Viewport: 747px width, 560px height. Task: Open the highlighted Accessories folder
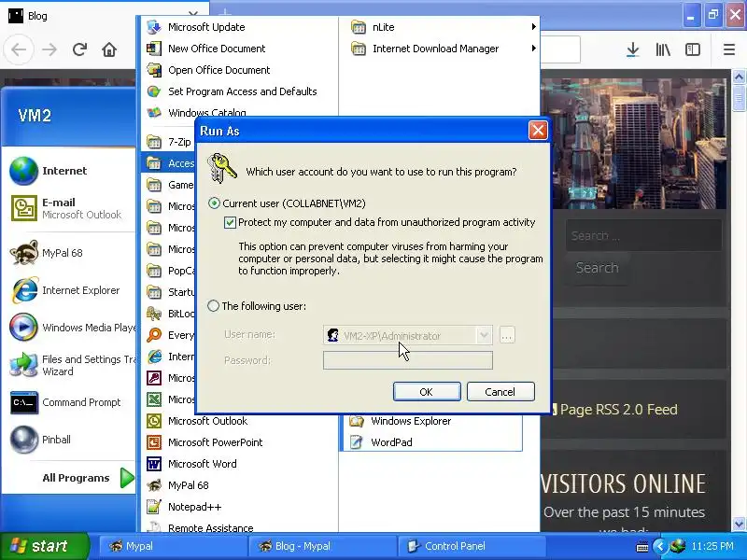(169, 163)
